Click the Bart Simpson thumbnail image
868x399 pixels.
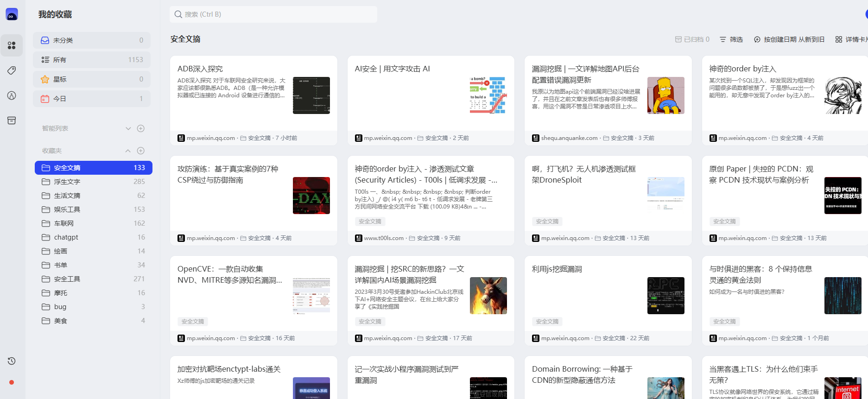coord(666,95)
